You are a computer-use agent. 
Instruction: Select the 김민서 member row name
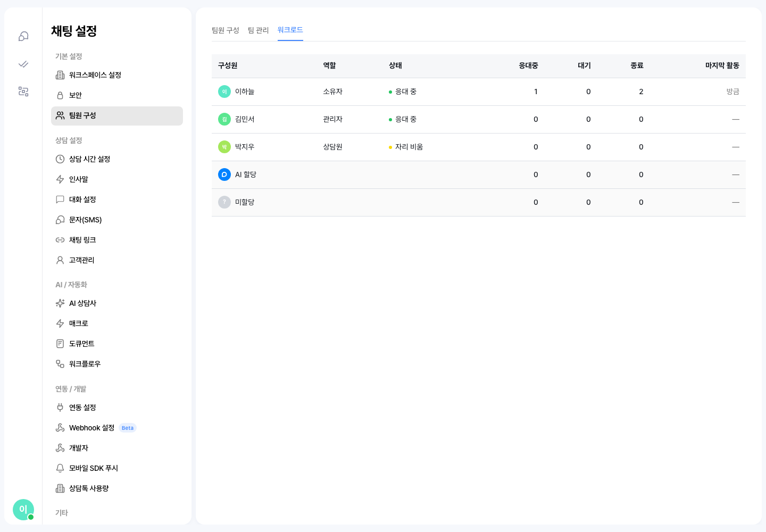[245, 119]
